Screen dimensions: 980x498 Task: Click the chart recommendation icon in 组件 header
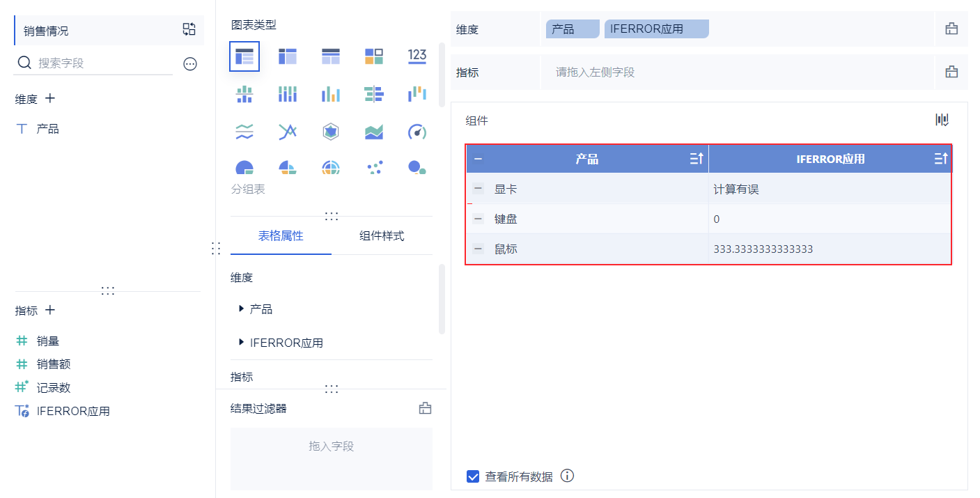[x=942, y=120]
